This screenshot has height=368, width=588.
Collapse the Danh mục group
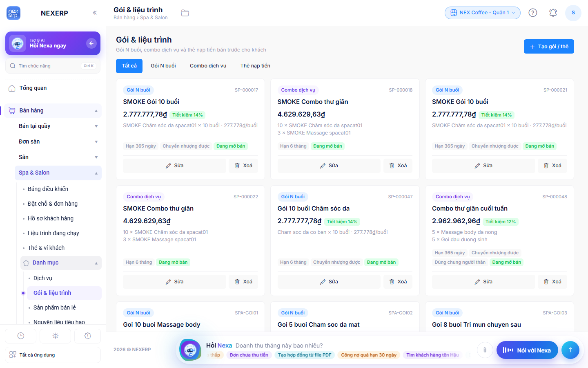pos(61,263)
